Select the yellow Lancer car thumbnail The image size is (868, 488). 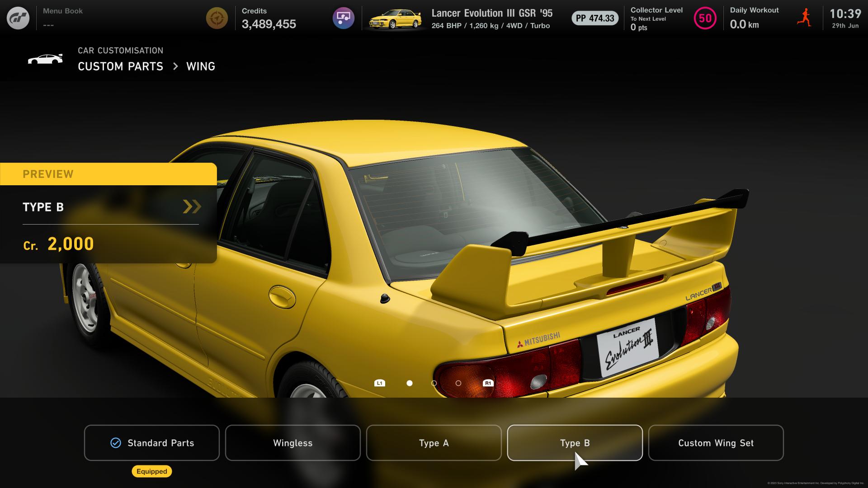(x=396, y=19)
